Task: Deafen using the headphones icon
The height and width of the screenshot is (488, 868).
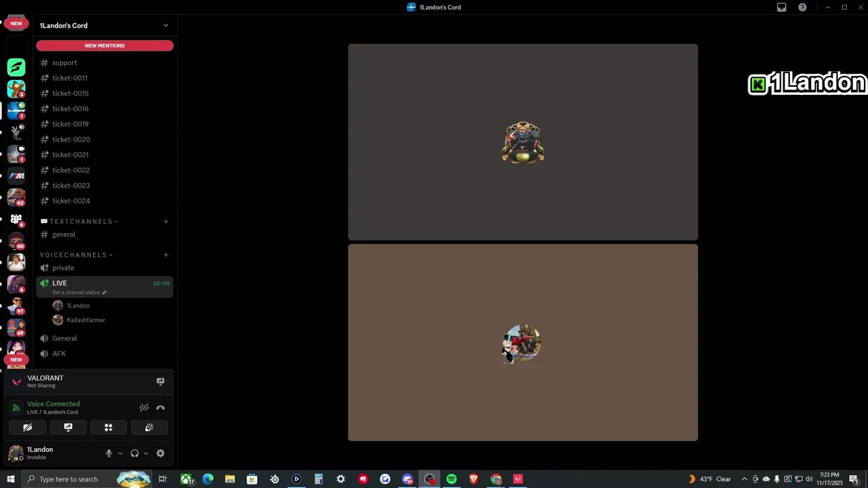Action: 134,453
